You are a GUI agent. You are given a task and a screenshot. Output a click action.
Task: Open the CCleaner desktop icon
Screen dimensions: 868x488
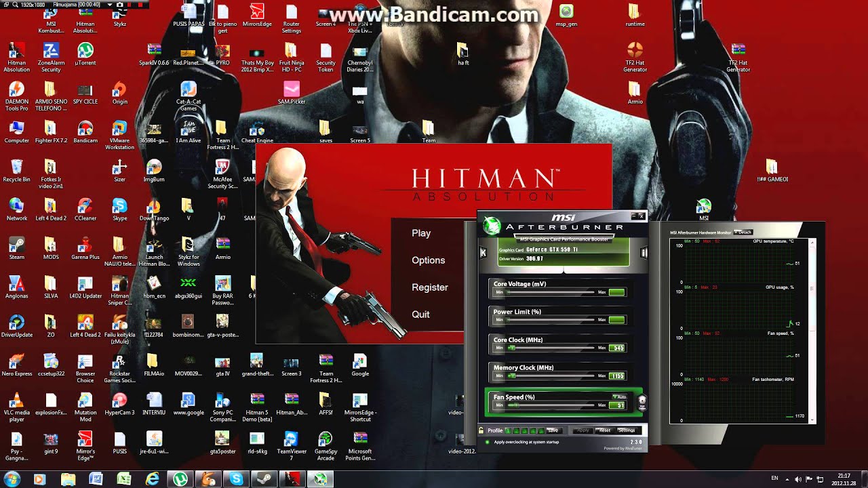[85, 209]
